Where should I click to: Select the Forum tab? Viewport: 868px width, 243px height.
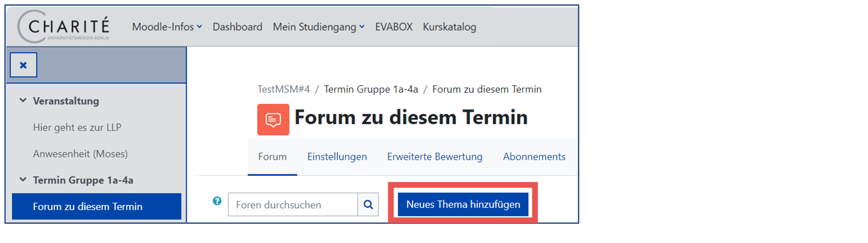pos(272,156)
